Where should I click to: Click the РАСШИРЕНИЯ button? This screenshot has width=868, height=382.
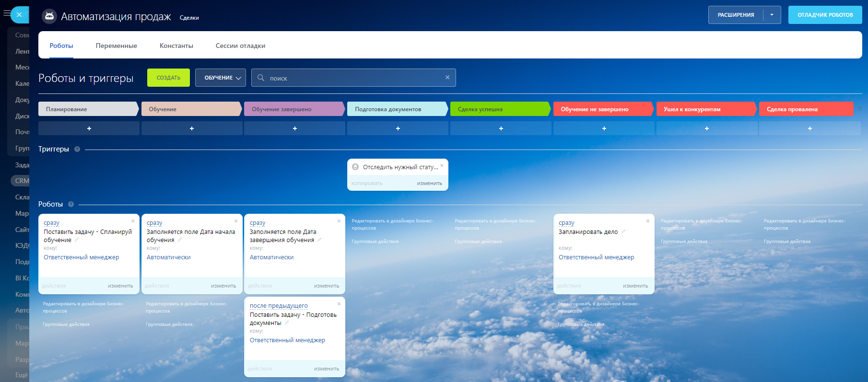[736, 15]
